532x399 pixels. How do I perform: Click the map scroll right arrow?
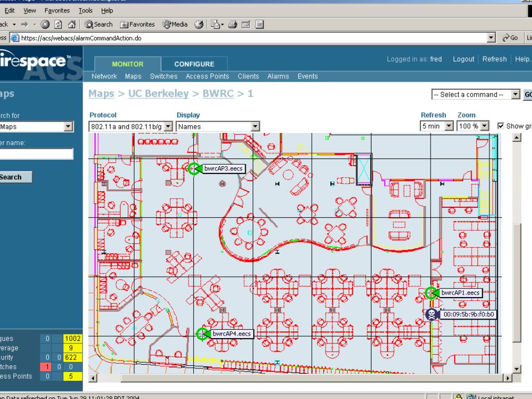pyautogui.click(x=508, y=378)
